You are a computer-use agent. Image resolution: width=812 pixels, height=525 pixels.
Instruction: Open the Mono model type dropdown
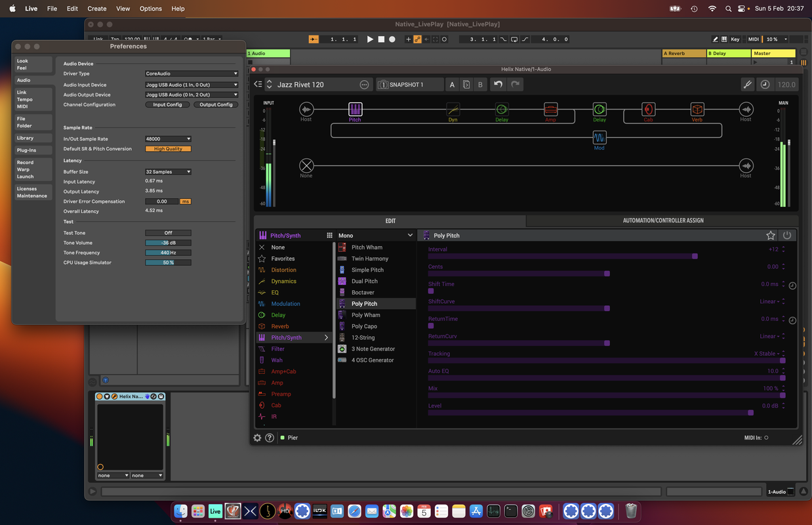coord(375,235)
